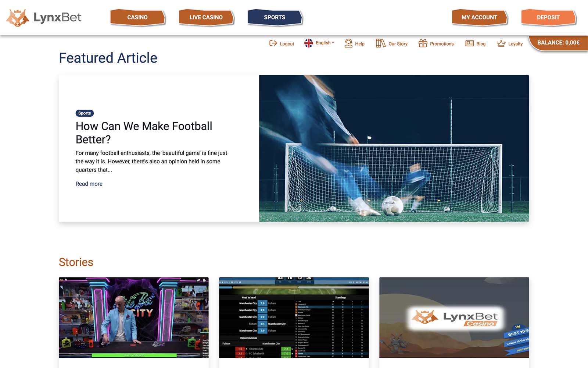Click the LynxBet lynx logo icon
Screen dimensions: 588x368
click(18, 17)
